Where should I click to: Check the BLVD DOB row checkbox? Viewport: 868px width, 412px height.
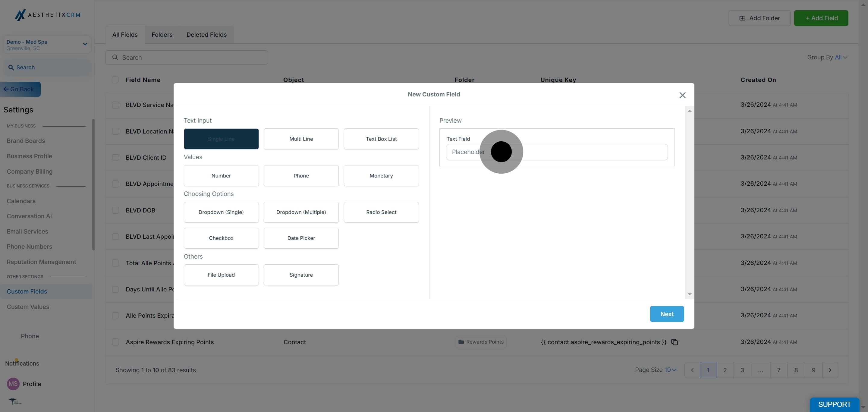pyautogui.click(x=115, y=210)
